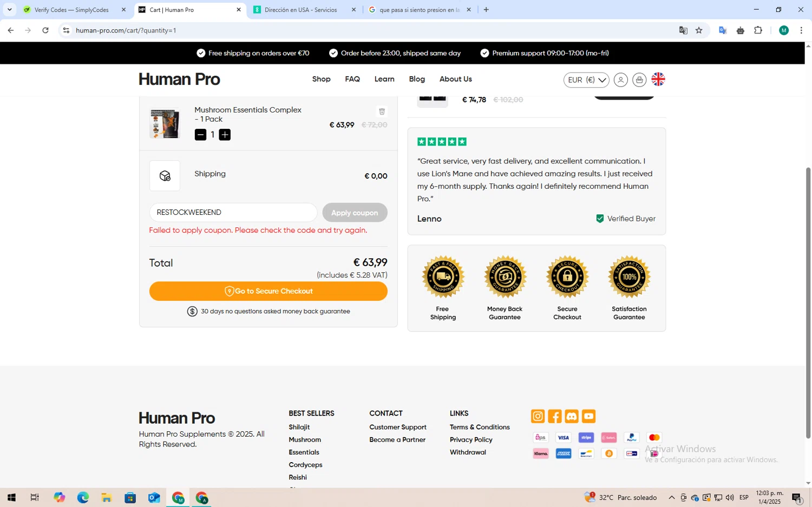Bookmark this page with the star icon

point(699,30)
